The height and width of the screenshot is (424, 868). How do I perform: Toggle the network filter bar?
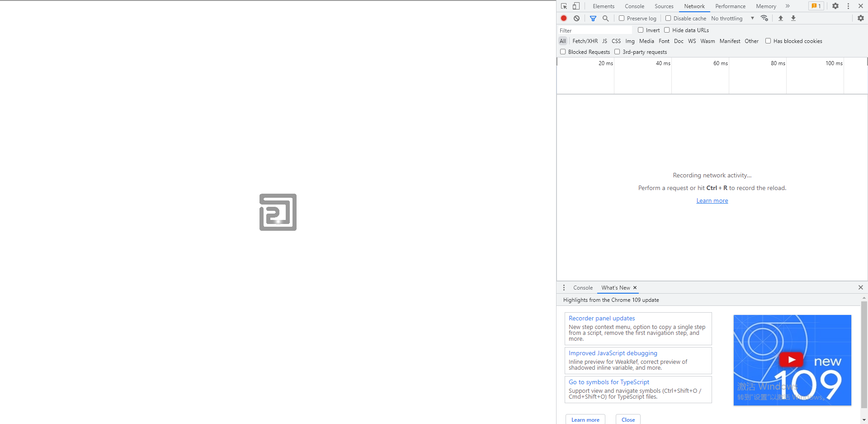coord(594,18)
